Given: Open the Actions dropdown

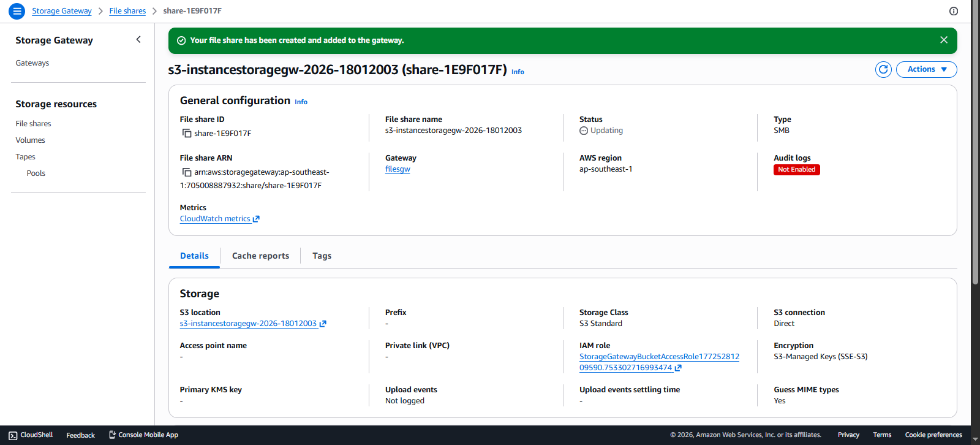Looking at the screenshot, I should 927,69.
